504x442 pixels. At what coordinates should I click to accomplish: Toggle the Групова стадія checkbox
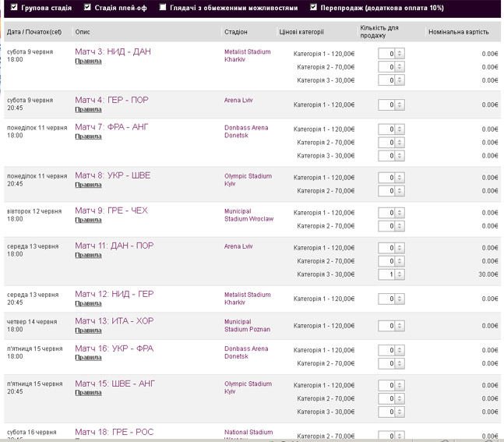[14, 8]
